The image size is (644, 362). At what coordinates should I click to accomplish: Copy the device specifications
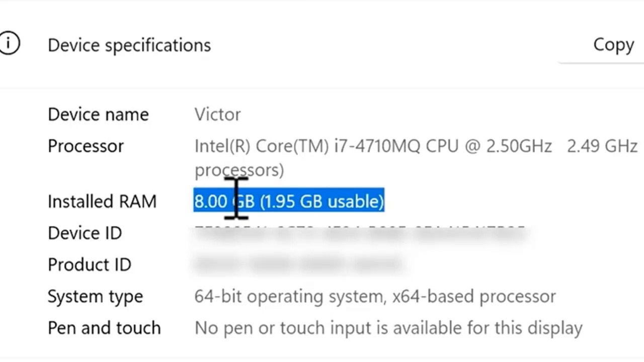[x=613, y=44]
